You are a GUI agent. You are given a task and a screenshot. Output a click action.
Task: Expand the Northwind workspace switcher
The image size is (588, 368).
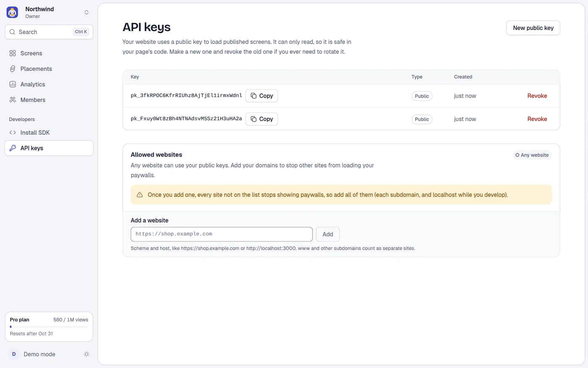click(87, 12)
